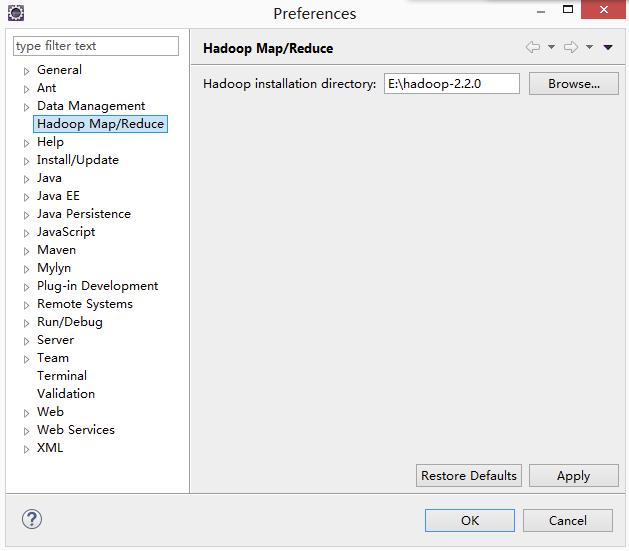Screen dimensions: 629x551
Task: Open the Validation preference page
Action: pyautogui.click(x=66, y=394)
